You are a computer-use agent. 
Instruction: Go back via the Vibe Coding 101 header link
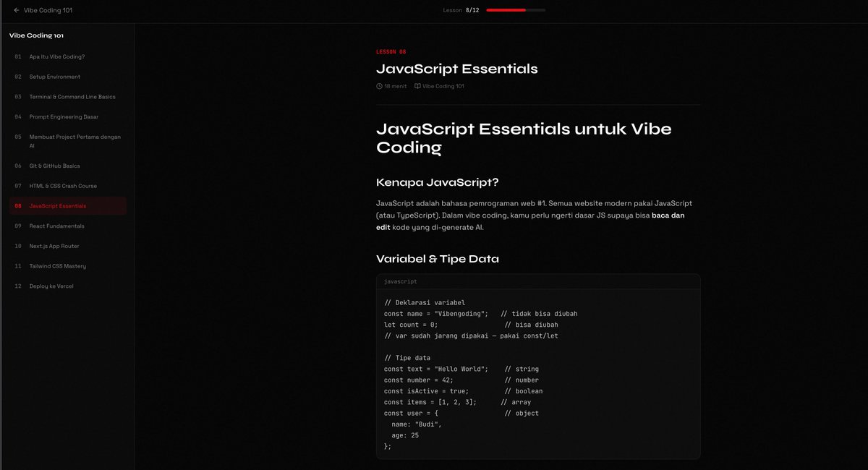coord(43,10)
